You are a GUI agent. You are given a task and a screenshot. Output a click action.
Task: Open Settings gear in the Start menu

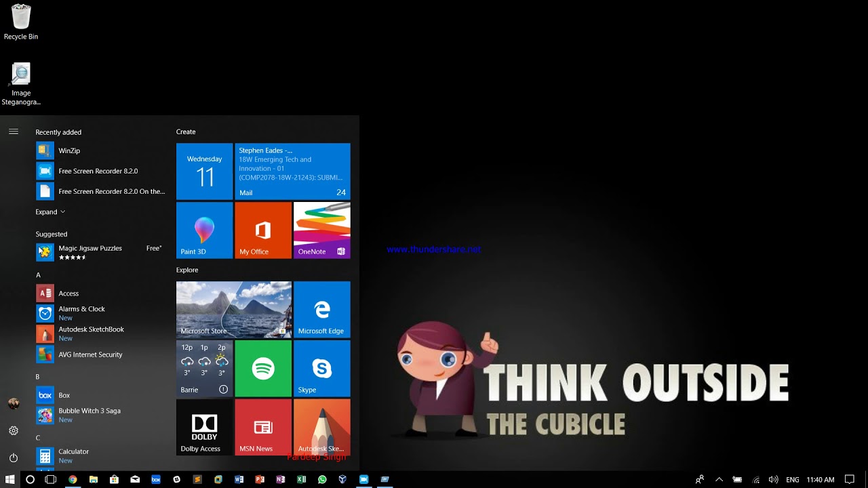[x=14, y=431]
